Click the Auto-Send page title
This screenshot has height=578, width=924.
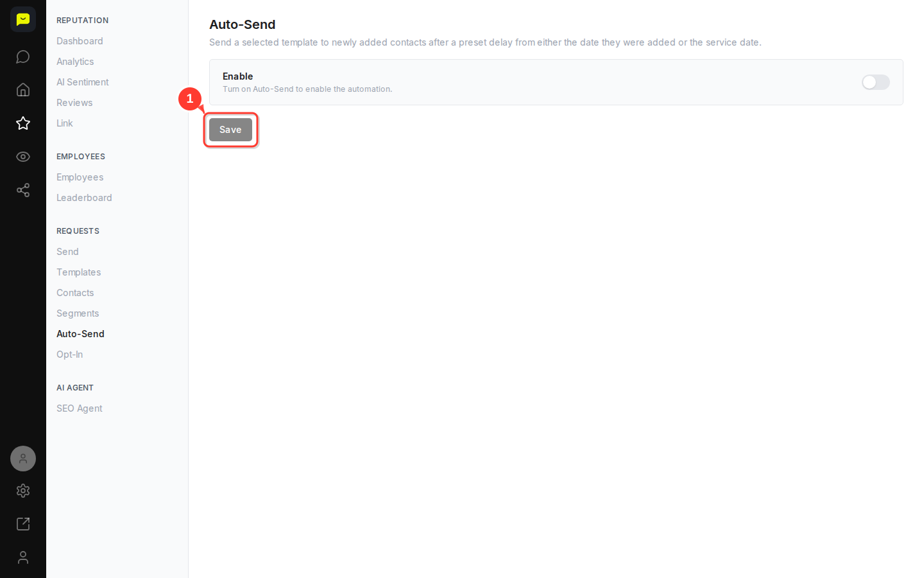pyautogui.click(x=243, y=24)
